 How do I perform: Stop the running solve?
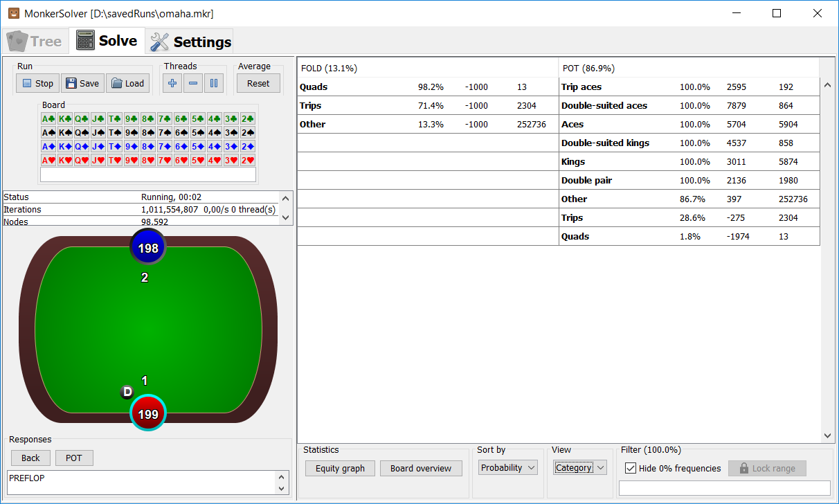click(37, 83)
